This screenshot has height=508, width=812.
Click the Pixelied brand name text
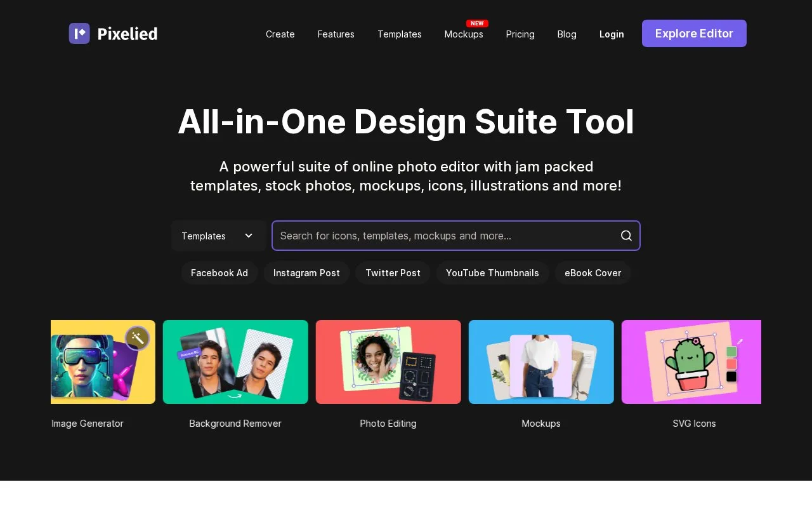[x=128, y=34]
